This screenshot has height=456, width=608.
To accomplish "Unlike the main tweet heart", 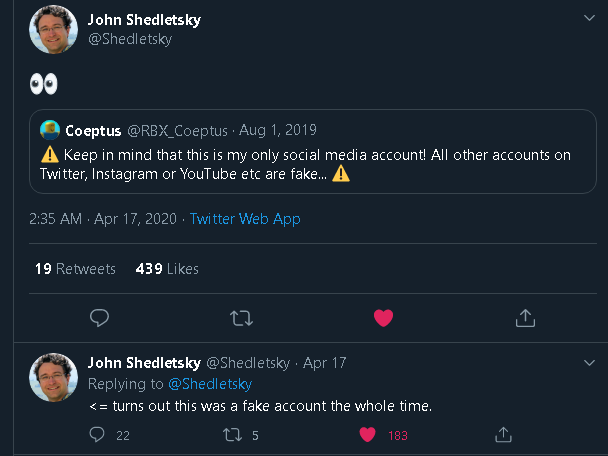I will pos(383,318).
